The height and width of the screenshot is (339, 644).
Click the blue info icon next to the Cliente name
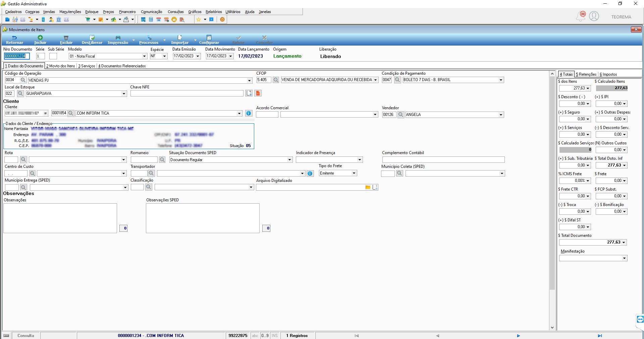pyautogui.click(x=249, y=113)
